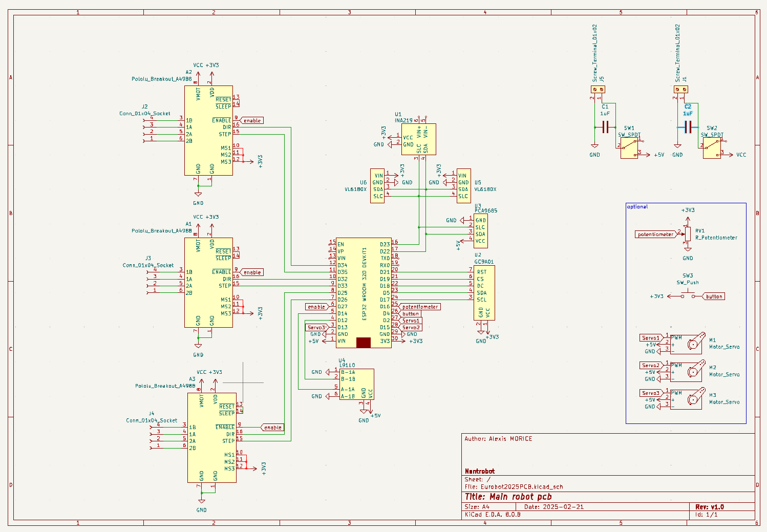Viewport: 767px width, 532px height.
Task: Select the highlighted C2 capacitor symbol
Action: pyautogui.click(x=688, y=127)
